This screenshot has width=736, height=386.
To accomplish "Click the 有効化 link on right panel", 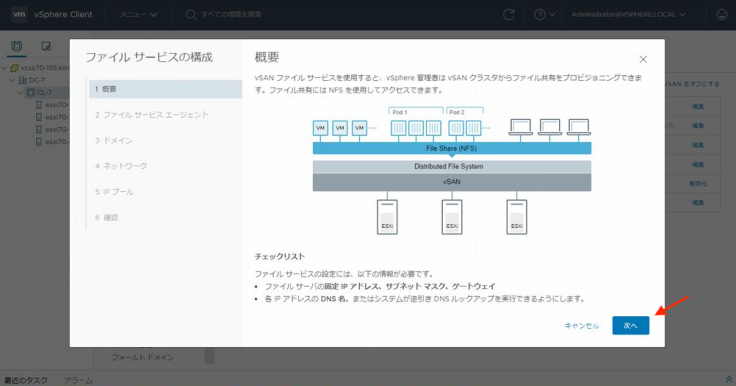I will pyautogui.click(x=698, y=183).
